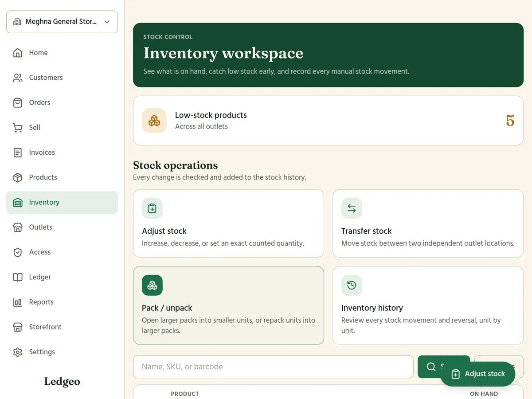Click the low-stock count number 5
This screenshot has width=532, height=399.
[510, 121]
